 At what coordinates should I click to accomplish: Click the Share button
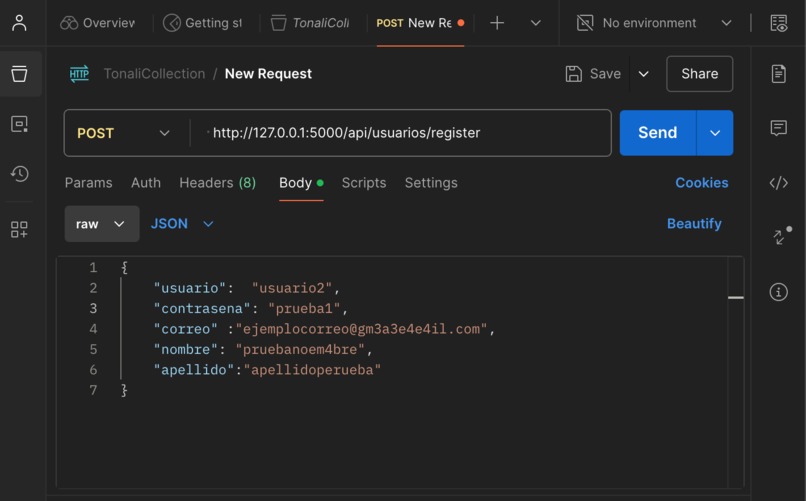[x=700, y=73]
